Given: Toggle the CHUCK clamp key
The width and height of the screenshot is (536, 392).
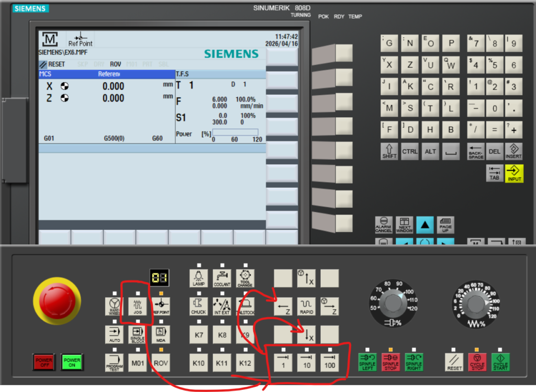Looking at the screenshot, I should tap(198, 306).
